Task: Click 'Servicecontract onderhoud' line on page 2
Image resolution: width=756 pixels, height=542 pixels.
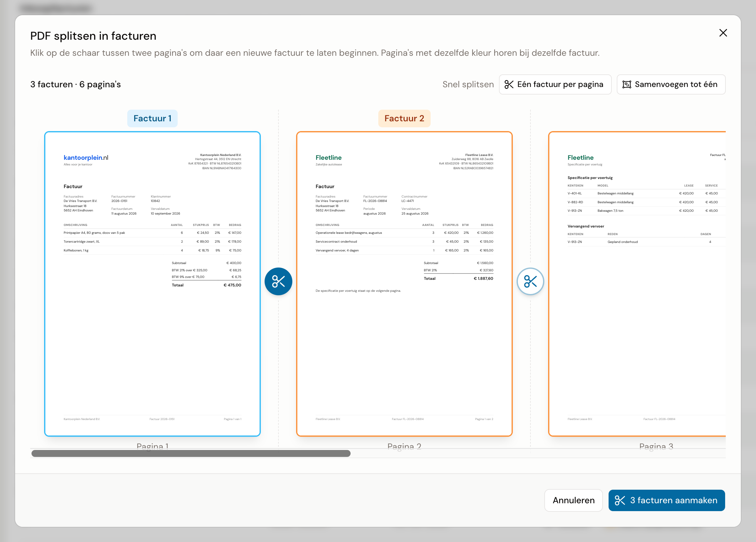Action: click(x=404, y=241)
